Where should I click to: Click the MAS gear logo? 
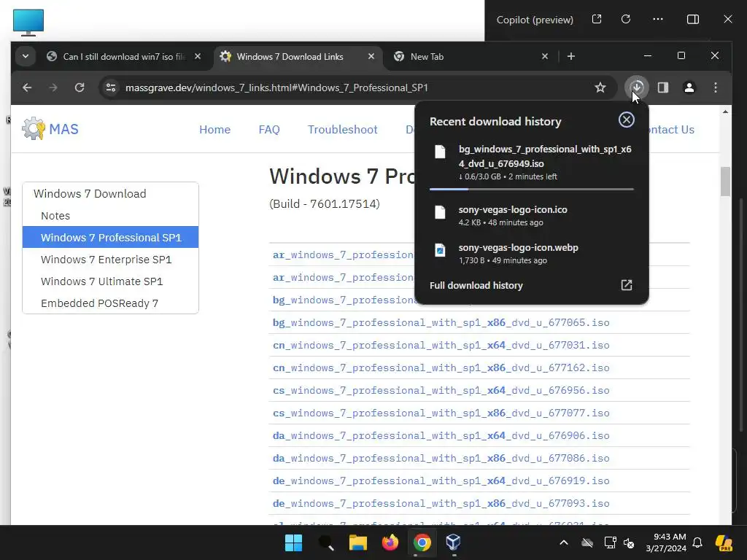34,128
